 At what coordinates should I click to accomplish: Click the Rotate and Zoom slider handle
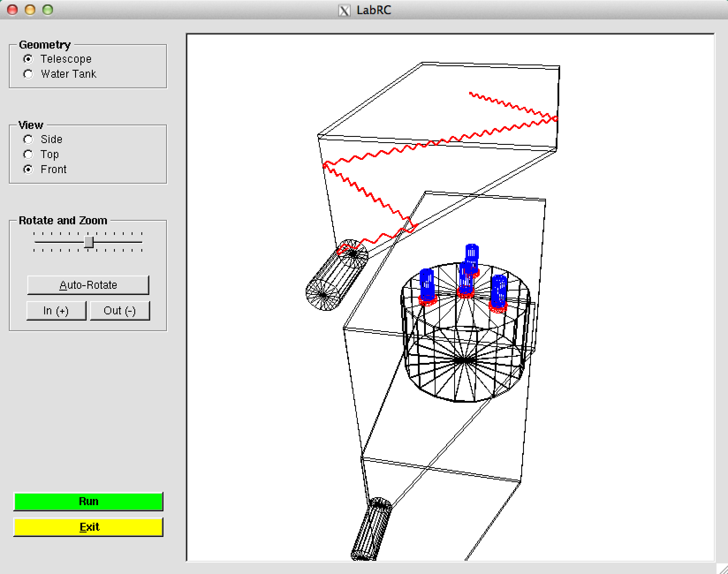coord(89,242)
